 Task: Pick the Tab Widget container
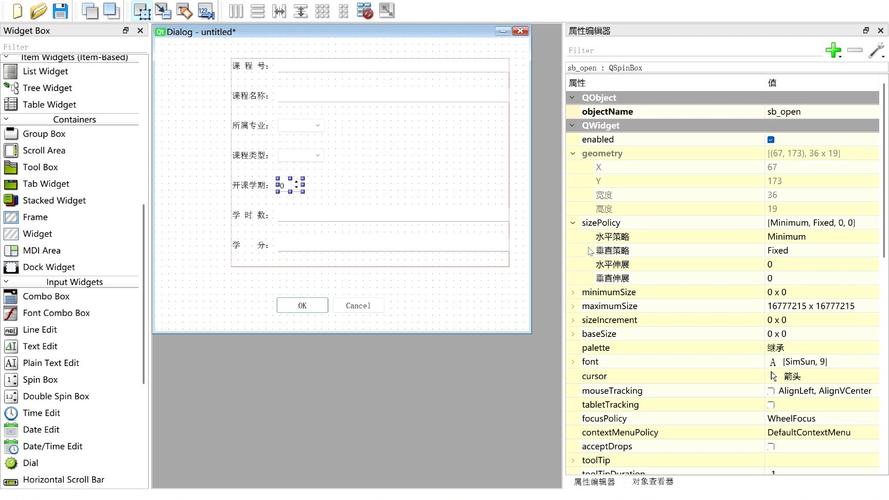(x=46, y=184)
